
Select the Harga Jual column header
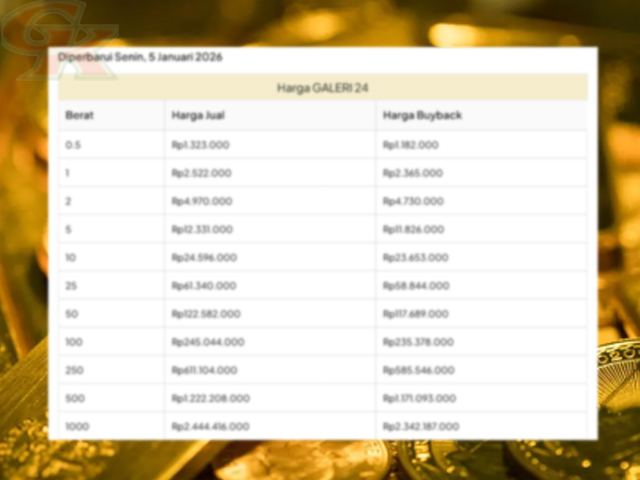(198, 116)
